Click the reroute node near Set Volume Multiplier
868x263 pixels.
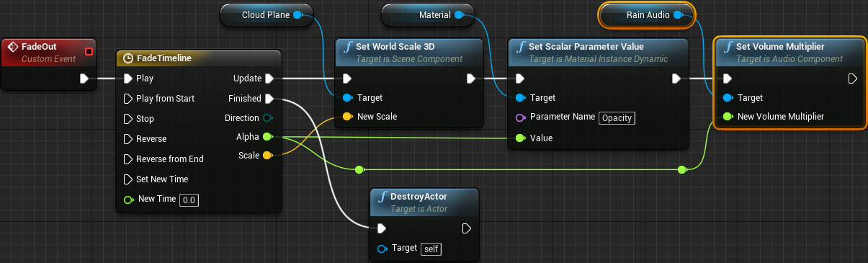tap(681, 169)
